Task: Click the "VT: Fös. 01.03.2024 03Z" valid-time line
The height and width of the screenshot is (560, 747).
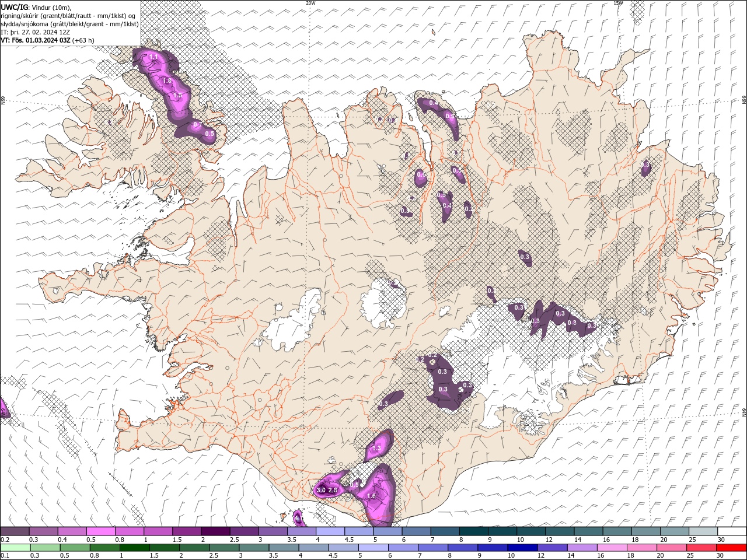Action: coord(48,40)
